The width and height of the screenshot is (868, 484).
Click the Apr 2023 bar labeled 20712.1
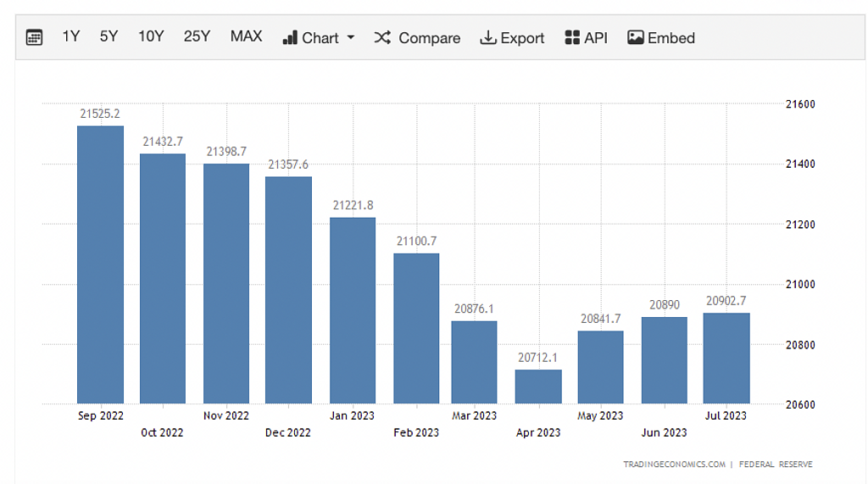(x=538, y=387)
